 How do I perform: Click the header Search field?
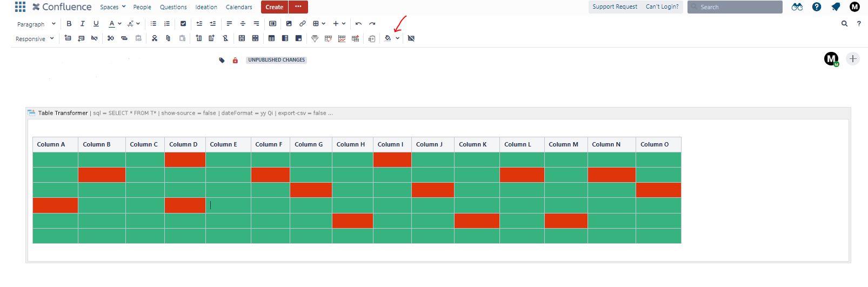coord(735,7)
